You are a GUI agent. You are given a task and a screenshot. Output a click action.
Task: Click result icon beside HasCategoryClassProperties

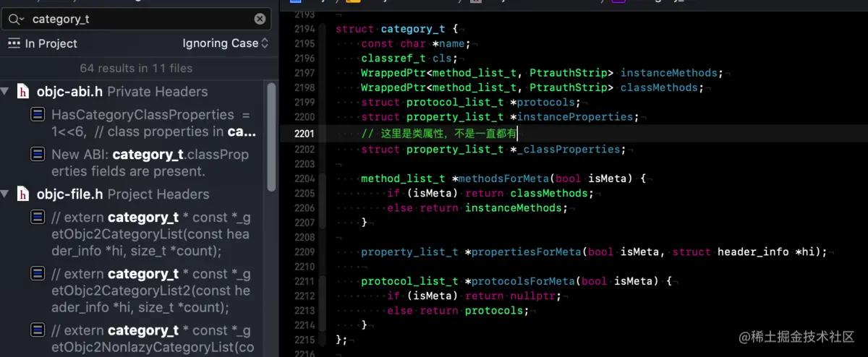tap(38, 115)
